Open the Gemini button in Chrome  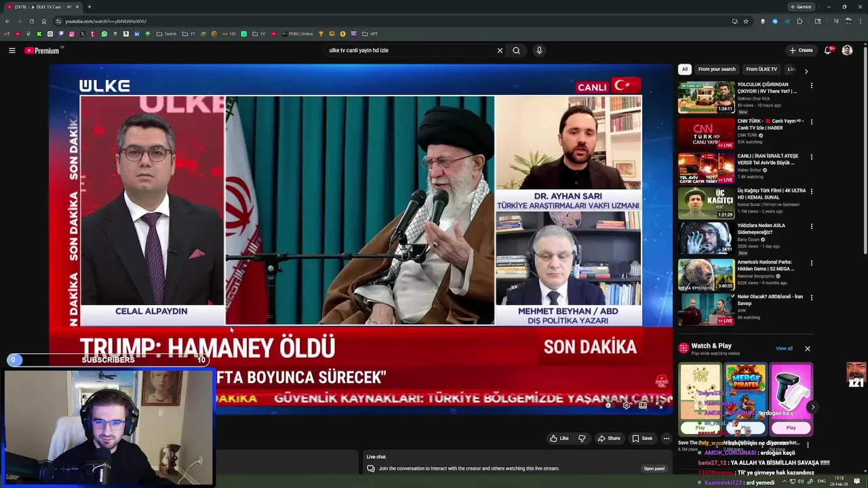802,7
